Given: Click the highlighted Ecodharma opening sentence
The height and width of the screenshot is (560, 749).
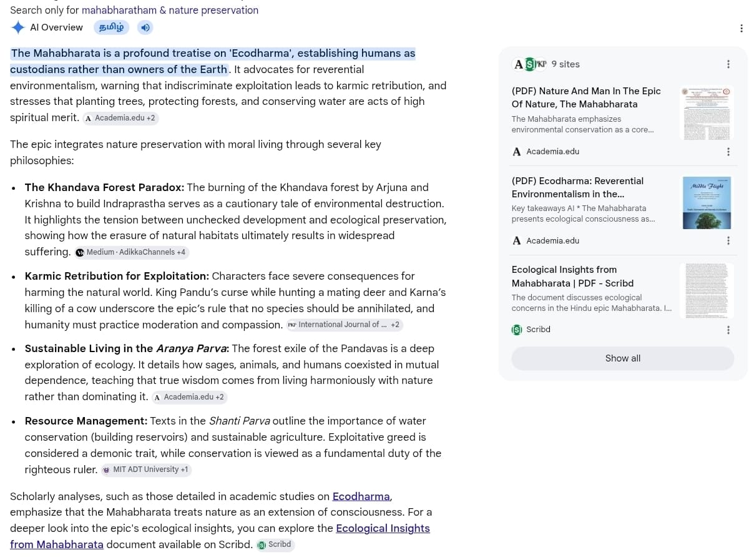Looking at the screenshot, I should 213,61.
